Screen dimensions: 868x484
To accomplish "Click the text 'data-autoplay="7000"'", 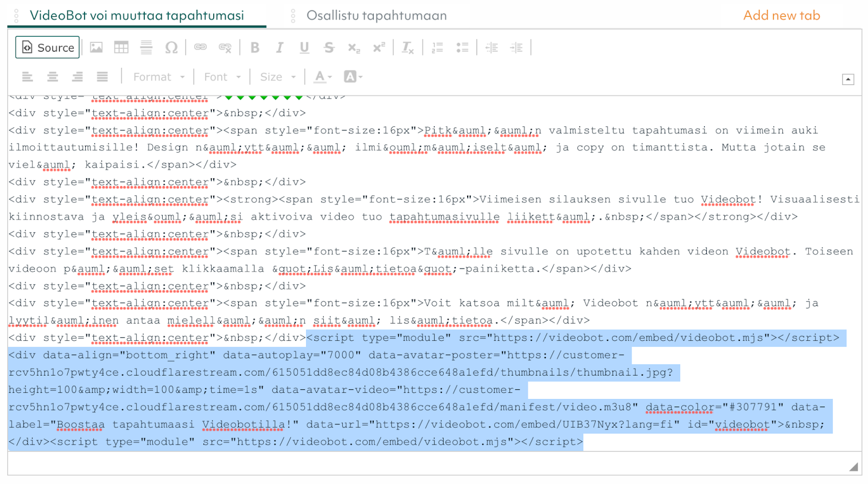I will point(292,355).
